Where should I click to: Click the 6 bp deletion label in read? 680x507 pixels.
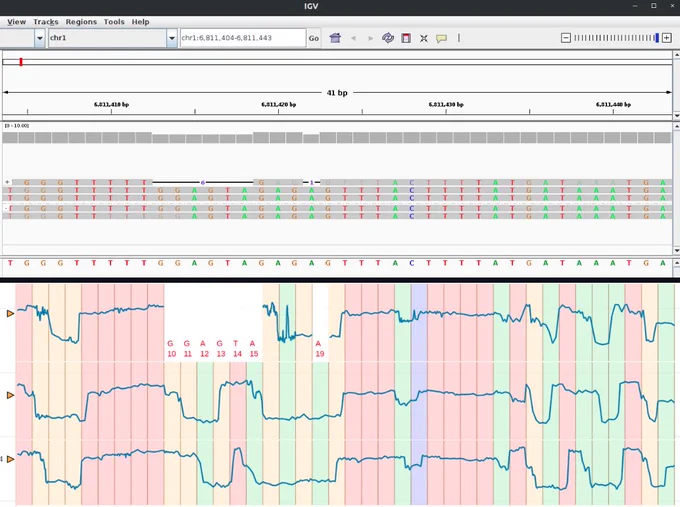pos(203,183)
